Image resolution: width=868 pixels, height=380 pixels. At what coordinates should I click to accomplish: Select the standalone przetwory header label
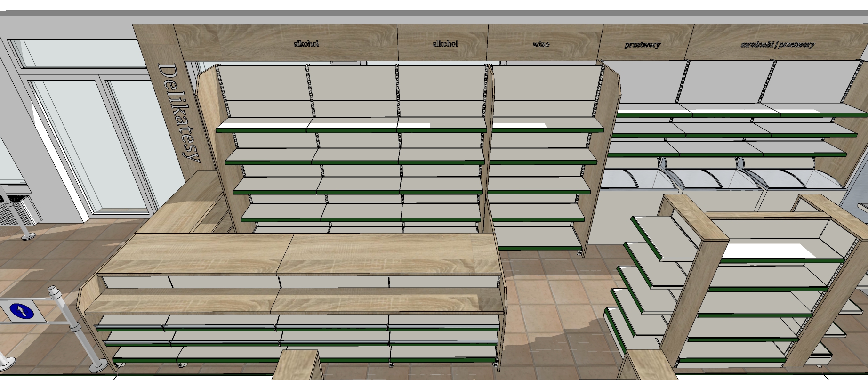[x=642, y=45]
